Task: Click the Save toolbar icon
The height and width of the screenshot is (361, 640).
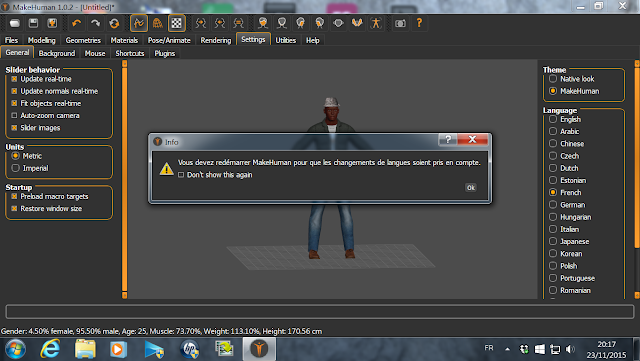Action: (x=33, y=23)
